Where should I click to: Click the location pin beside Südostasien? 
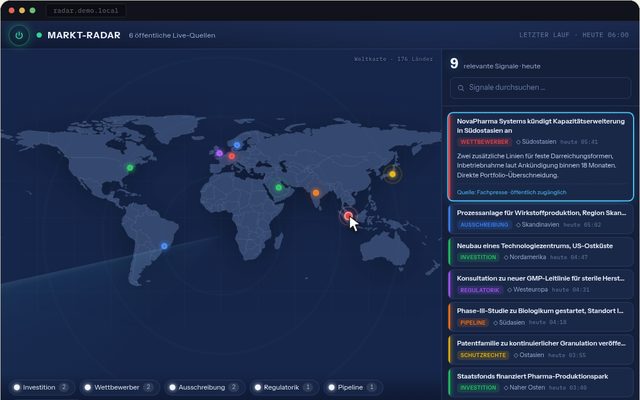pyautogui.click(x=518, y=142)
